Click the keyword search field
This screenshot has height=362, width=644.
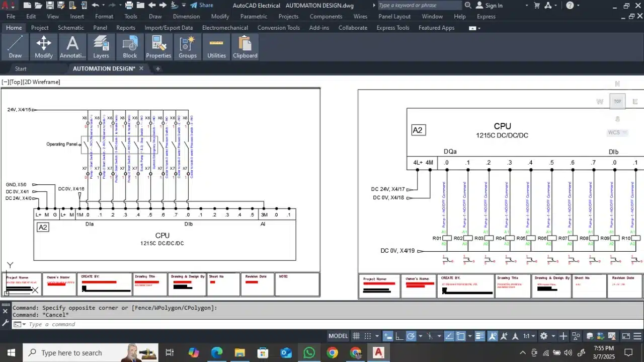(420, 6)
